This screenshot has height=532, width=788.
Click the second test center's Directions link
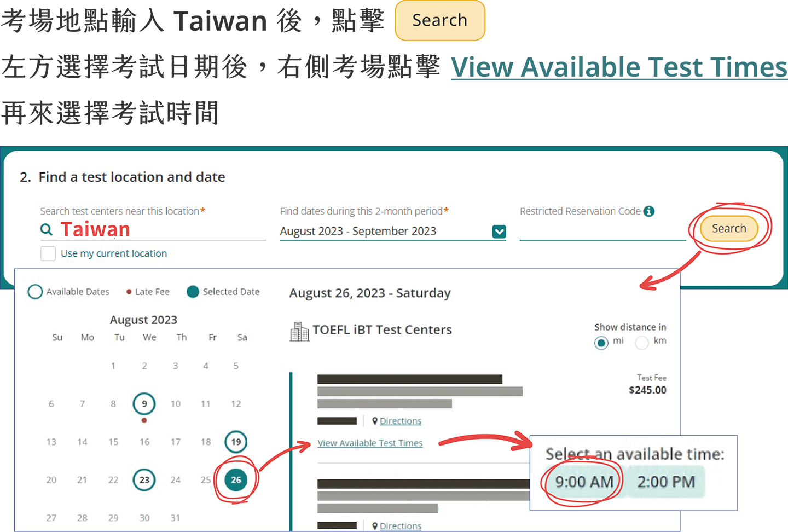pyautogui.click(x=401, y=526)
